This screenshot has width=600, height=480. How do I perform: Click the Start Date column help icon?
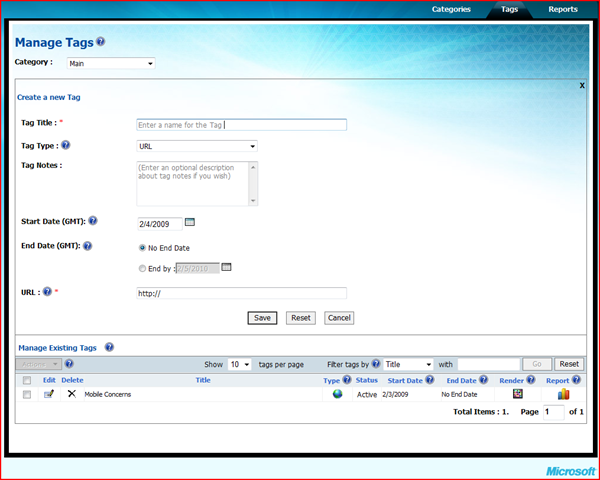point(430,380)
